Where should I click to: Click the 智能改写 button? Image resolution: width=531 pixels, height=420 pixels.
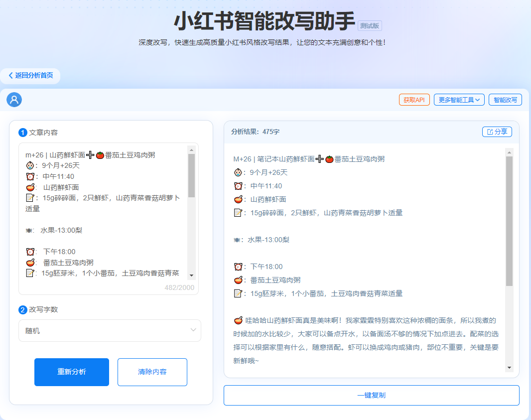coord(505,100)
